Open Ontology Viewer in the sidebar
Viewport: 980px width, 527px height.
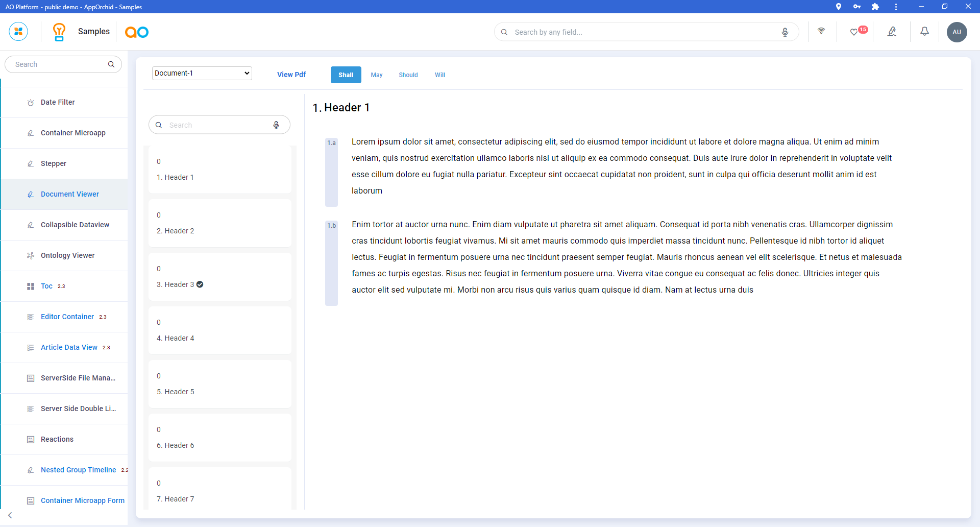tap(67, 255)
